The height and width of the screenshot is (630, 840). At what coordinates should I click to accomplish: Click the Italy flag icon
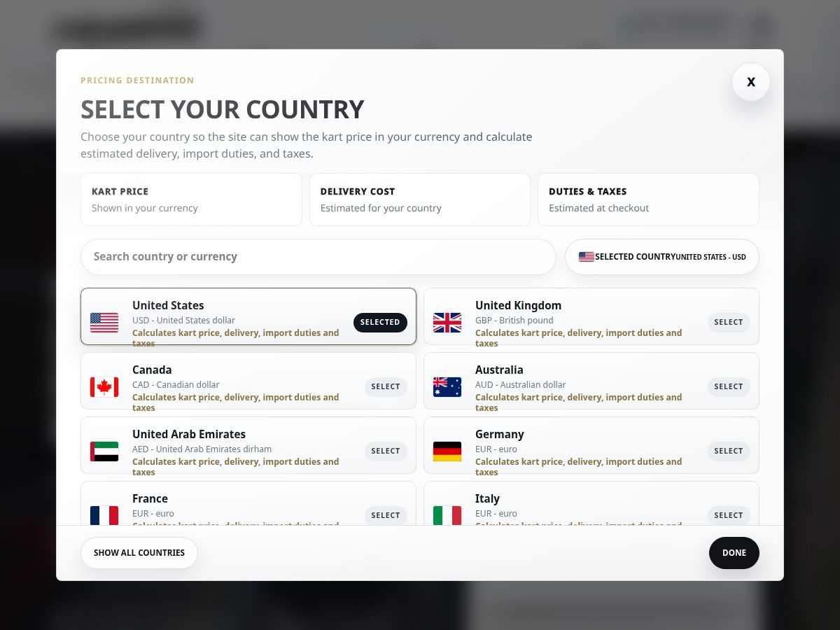coord(447,515)
